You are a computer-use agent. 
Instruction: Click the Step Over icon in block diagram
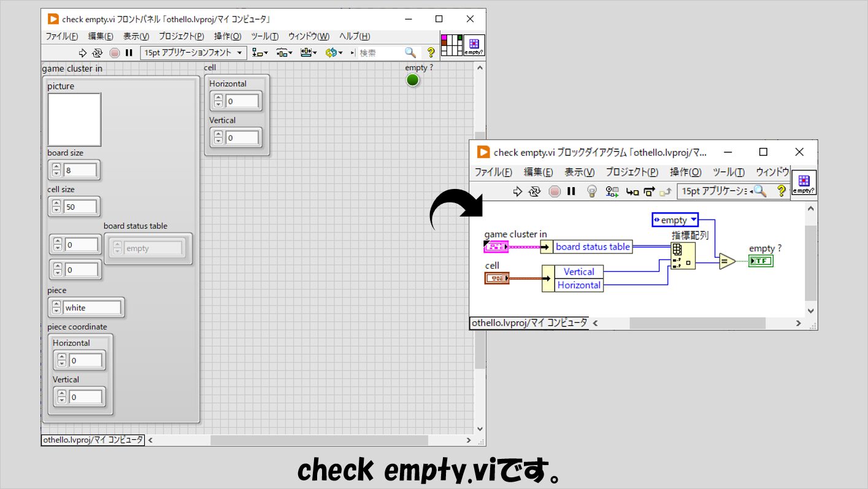tap(649, 191)
